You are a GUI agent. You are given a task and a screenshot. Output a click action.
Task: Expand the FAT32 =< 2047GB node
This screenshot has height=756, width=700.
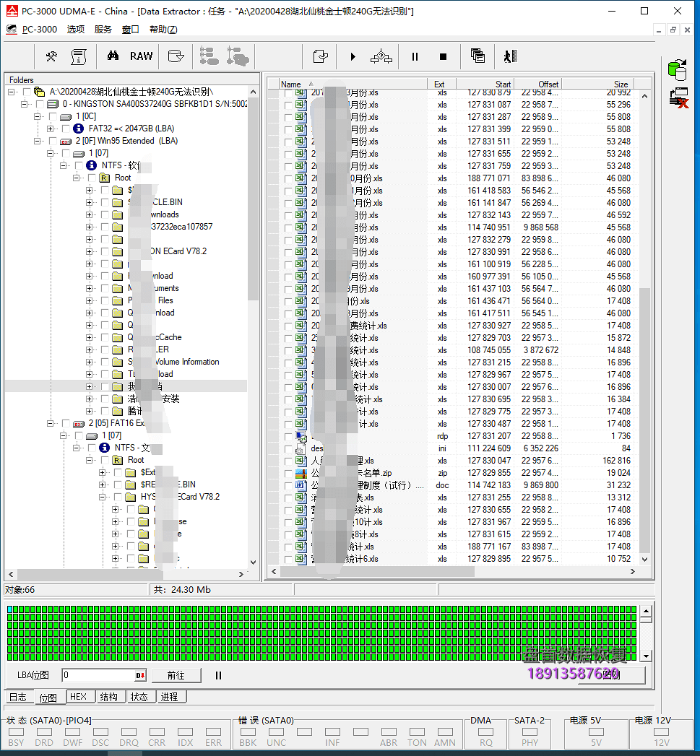pyautogui.click(x=50, y=129)
